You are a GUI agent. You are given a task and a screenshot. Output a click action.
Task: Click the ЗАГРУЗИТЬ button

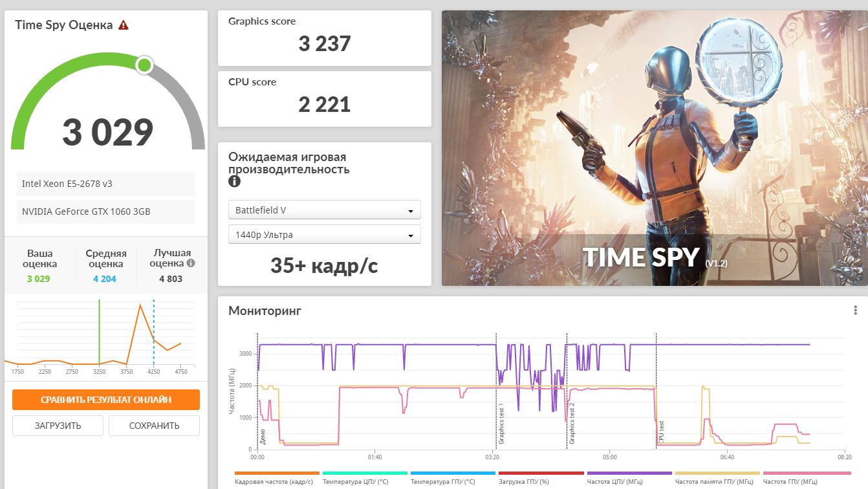pyautogui.click(x=58, y=426)
